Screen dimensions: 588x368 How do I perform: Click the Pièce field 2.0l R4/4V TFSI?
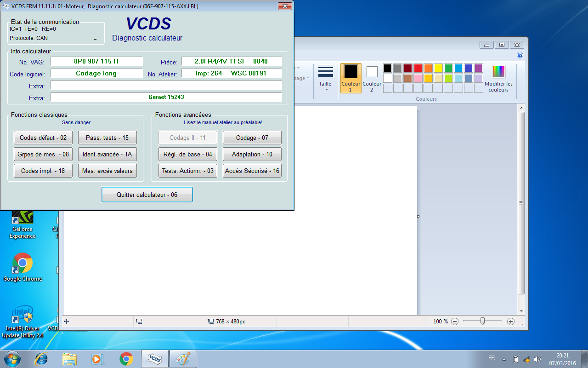pos(232,61)
